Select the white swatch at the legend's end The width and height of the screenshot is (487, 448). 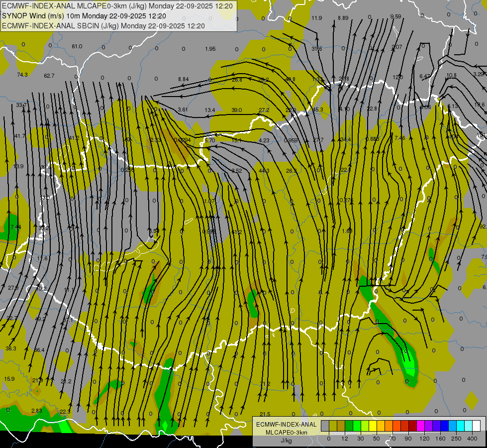[x=476, y=426]
